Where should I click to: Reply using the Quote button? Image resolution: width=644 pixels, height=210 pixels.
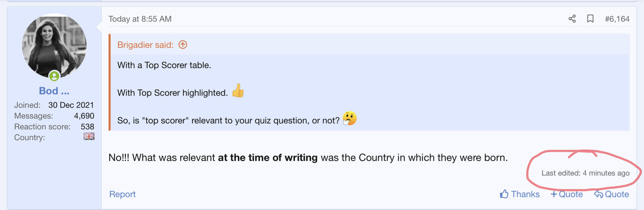(611, 194)
